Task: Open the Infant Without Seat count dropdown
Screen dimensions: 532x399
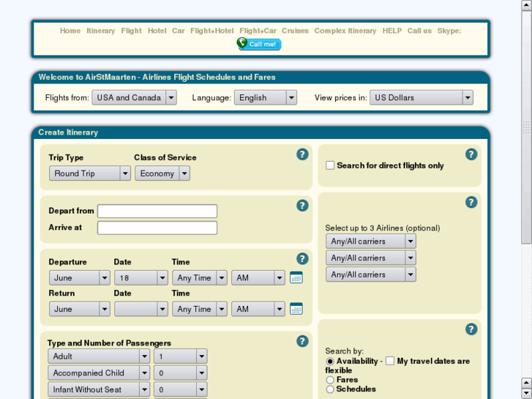Action: point(181,389)
